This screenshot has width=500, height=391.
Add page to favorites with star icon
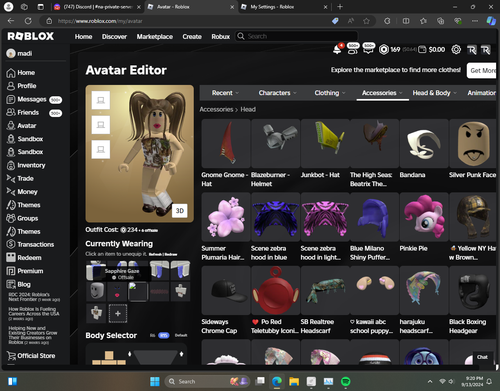[366, 21]
